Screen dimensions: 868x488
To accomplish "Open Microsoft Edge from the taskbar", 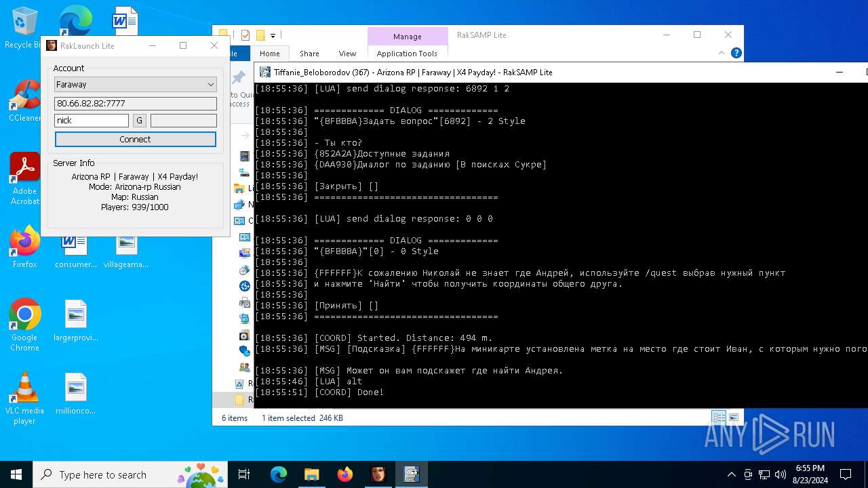I will point(279,474).
